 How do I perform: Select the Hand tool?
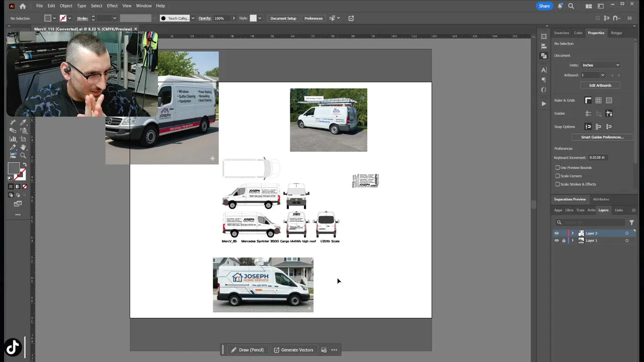[23, 147]
